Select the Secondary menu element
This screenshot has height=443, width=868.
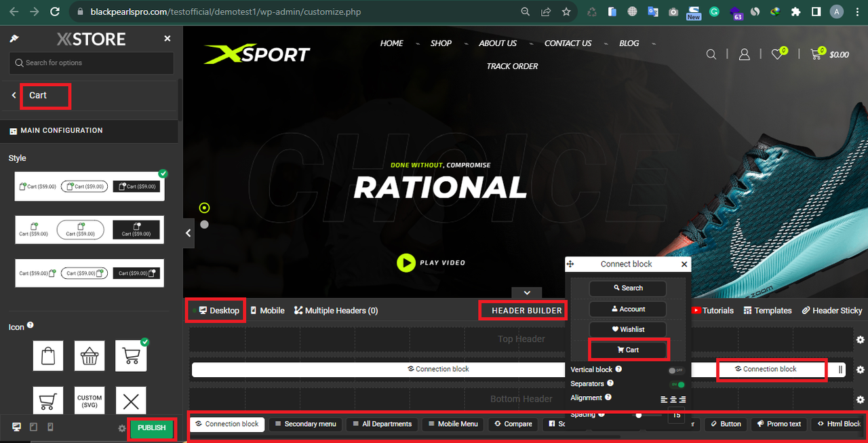[x=304, y=424]
